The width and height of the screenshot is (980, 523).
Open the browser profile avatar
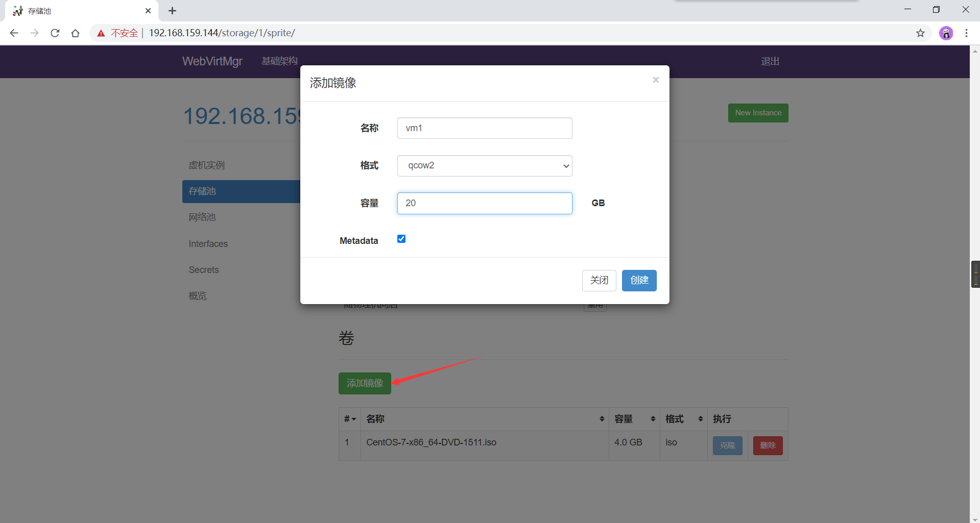[946, 33]
